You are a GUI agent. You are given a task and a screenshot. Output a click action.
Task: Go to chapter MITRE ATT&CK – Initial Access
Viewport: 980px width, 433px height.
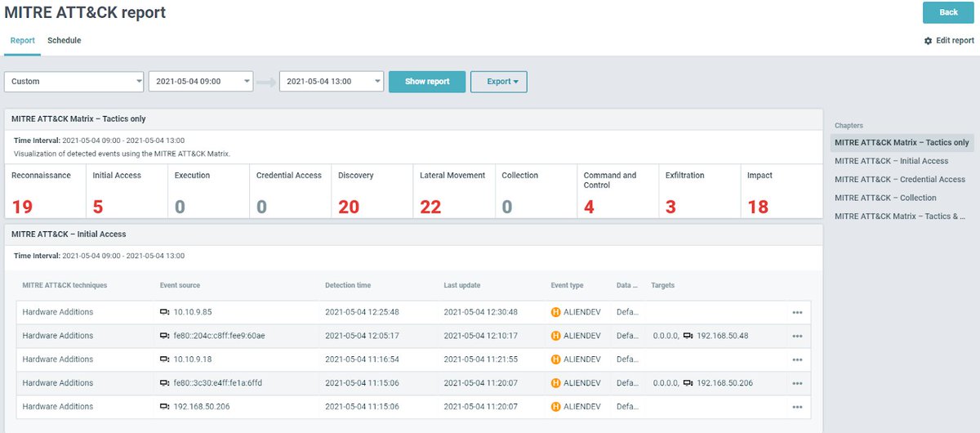pyautogui.click(x=891, y=161)
